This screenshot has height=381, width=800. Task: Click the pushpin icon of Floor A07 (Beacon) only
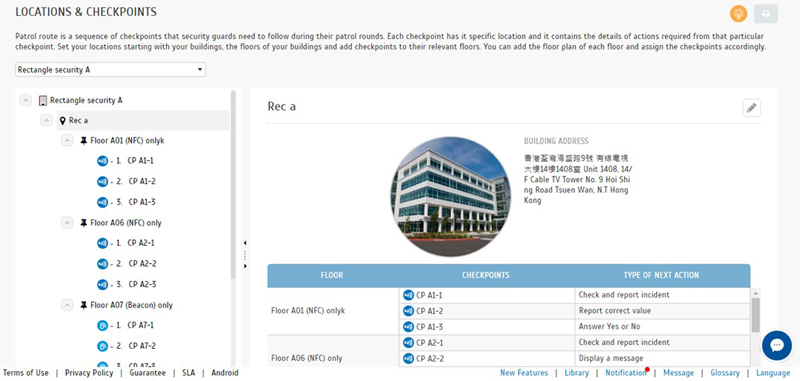click(x=84, y=305)
